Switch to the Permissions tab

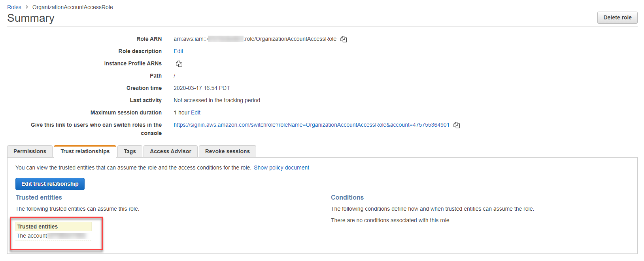[30, 151]
